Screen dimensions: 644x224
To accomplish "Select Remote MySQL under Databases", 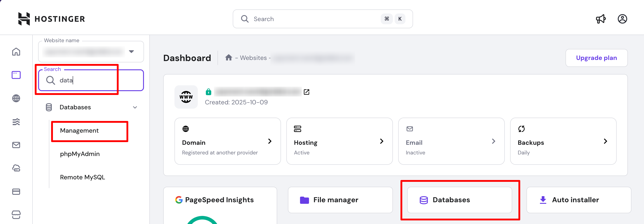I will (83, 177).
